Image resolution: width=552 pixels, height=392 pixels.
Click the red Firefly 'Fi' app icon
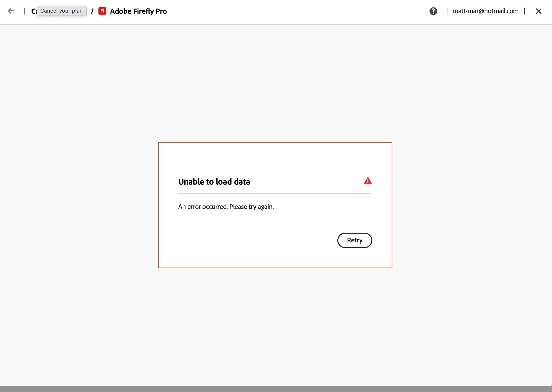click(x=102, y=11)
